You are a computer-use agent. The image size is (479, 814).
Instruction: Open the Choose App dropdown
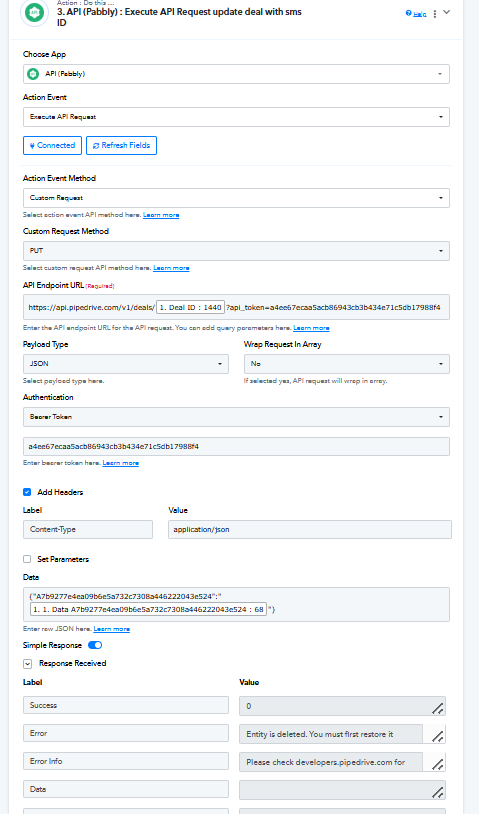click(x=236, y=74)
